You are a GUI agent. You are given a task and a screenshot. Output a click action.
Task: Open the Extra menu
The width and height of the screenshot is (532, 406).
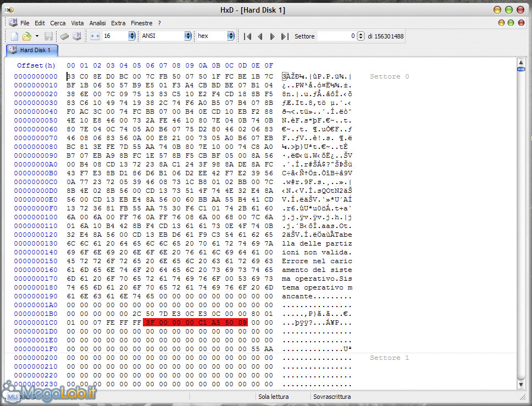point(118,23)
